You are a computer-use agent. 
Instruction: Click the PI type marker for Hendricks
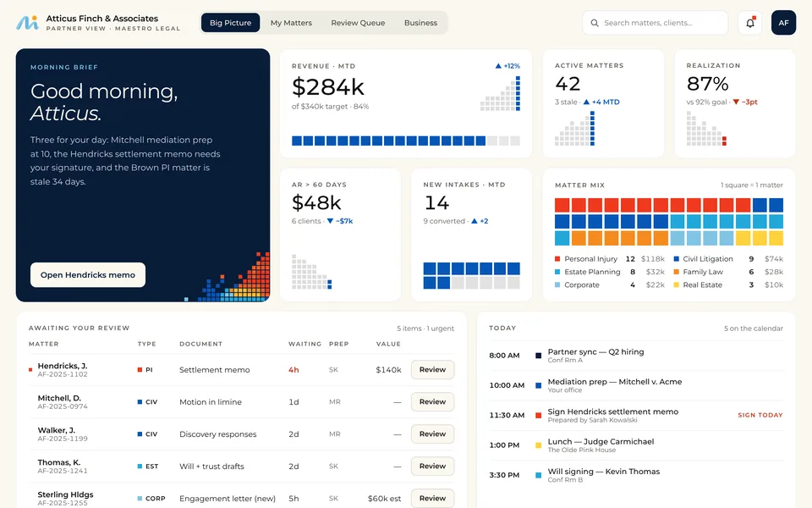coord(140,370)
